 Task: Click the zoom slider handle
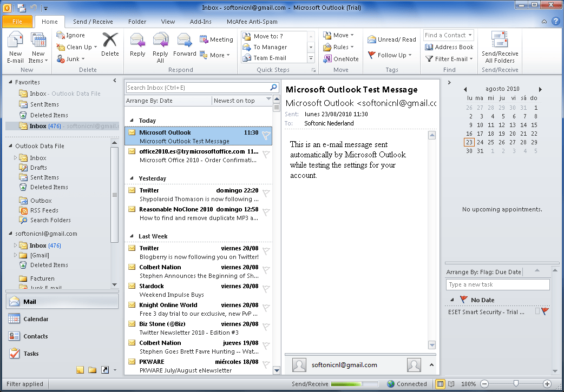pos(516,384)
